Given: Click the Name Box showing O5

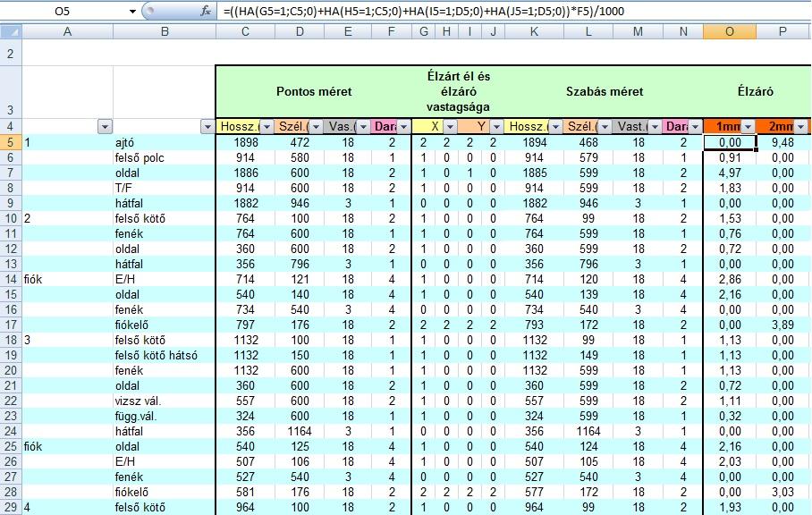Looking at the screenshot, I should [62, 12].
